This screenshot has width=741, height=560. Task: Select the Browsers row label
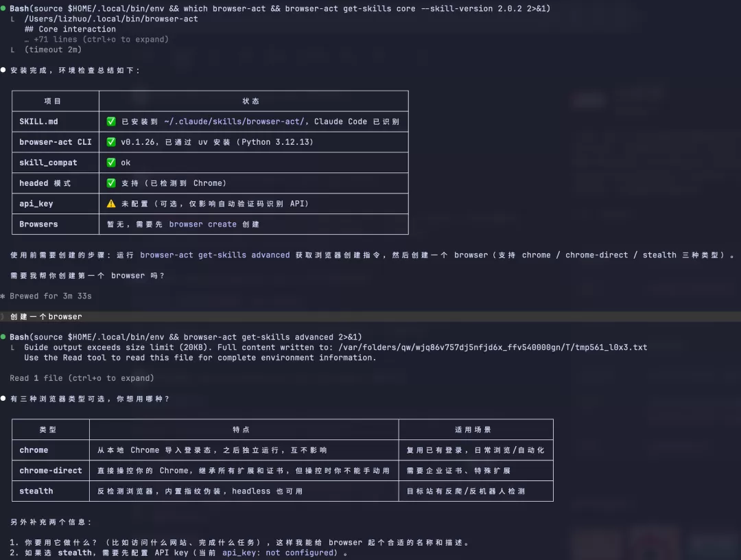point(38,224)
